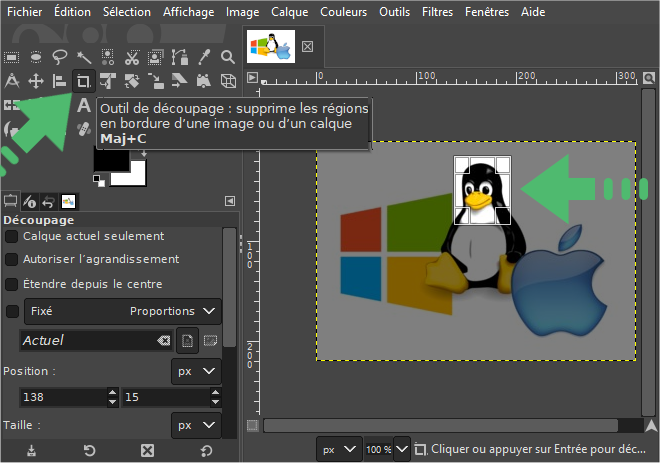This screenshot has width=660, height=463.
Task: Open the Taille unit px dropdown
Action: [196, 426]
